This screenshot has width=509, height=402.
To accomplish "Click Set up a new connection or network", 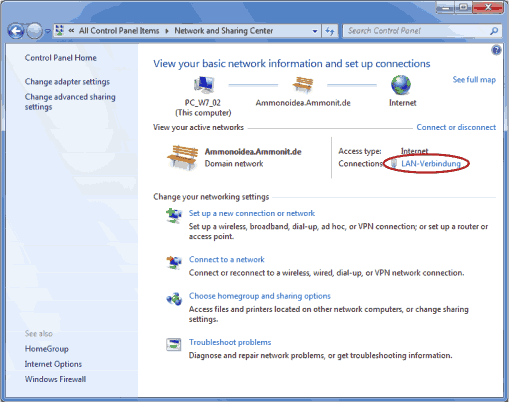I will click(252, 213).
